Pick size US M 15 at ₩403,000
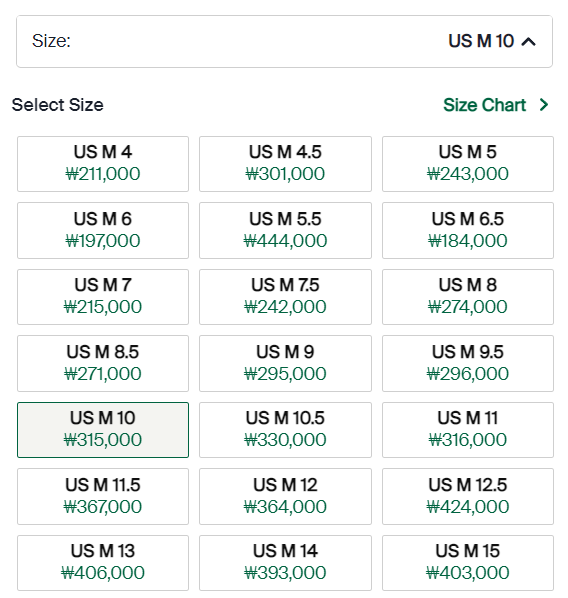568x598 pixels. pyautogui.click(x=468, y=563)
